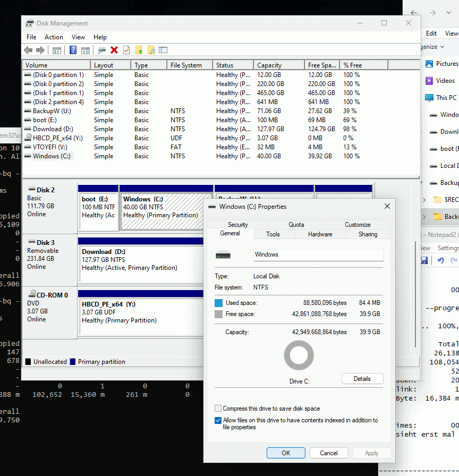Screen dimensions: 459x476
Task: Click the Forward arrow in Disk Management toolbar
Action: pos(40,50)
